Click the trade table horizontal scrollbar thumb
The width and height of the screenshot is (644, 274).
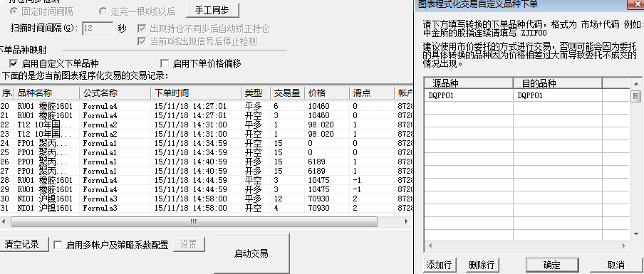(194, 222)
